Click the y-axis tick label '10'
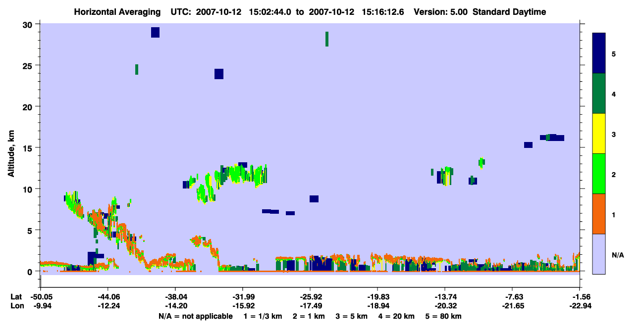 (x=28, y=189)
